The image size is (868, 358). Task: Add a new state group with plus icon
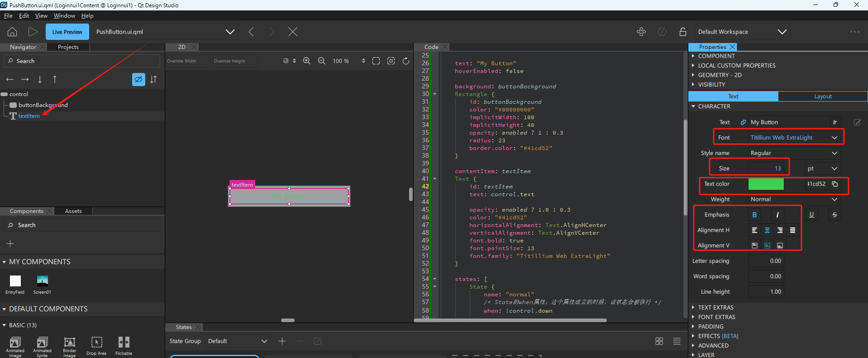click(x=282, y=341)
